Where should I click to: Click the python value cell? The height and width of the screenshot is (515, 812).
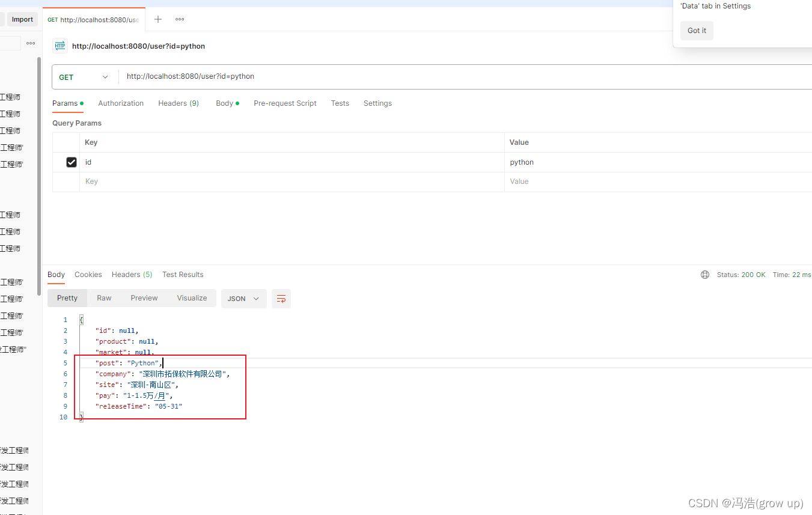(658, 162)
